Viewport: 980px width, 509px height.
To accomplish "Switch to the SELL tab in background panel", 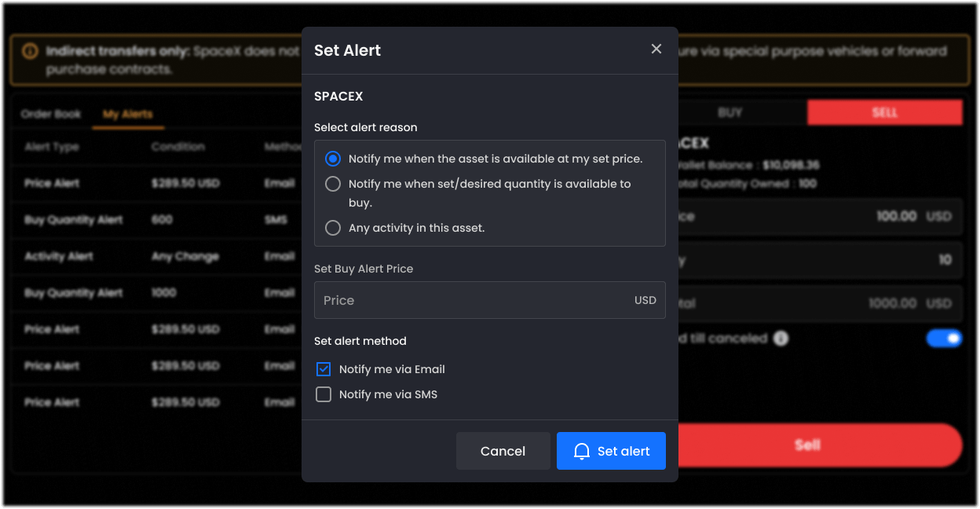I will [885, 112].
